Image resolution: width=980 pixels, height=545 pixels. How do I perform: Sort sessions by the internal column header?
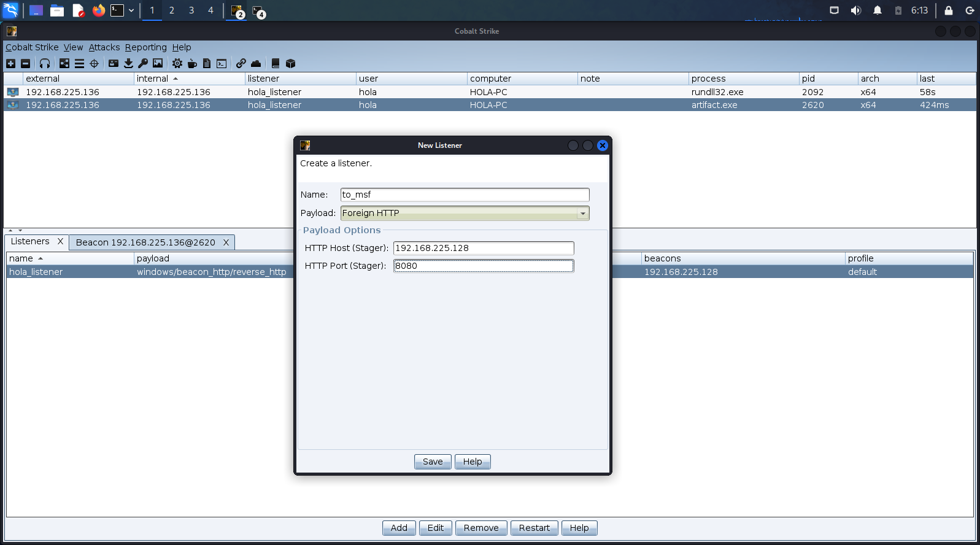[x=189, y=79]
